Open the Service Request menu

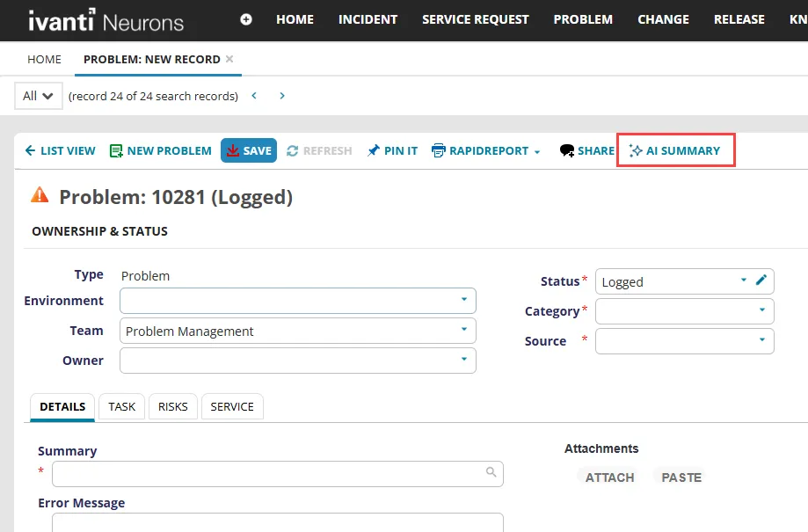(x=475, y=19)
